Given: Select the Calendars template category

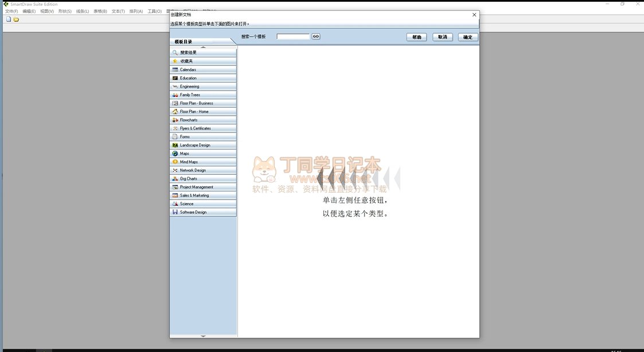Looking at the screenshot, I should tap(204, 69).
